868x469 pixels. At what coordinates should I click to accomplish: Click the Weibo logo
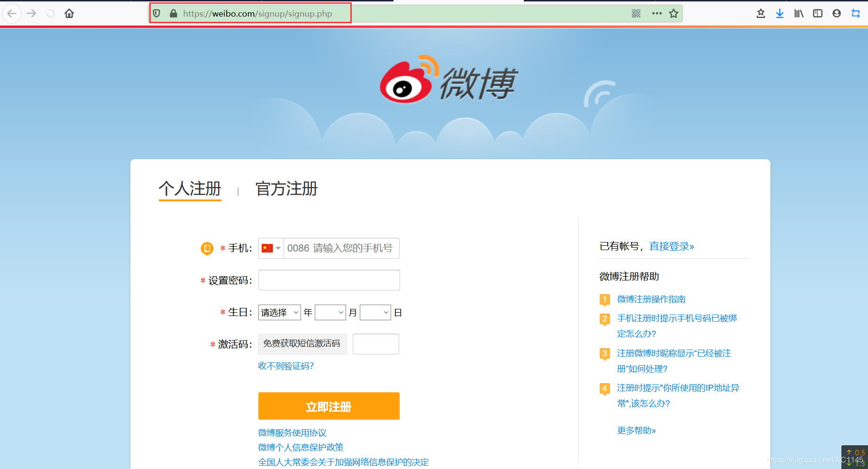tap(448, 80)
